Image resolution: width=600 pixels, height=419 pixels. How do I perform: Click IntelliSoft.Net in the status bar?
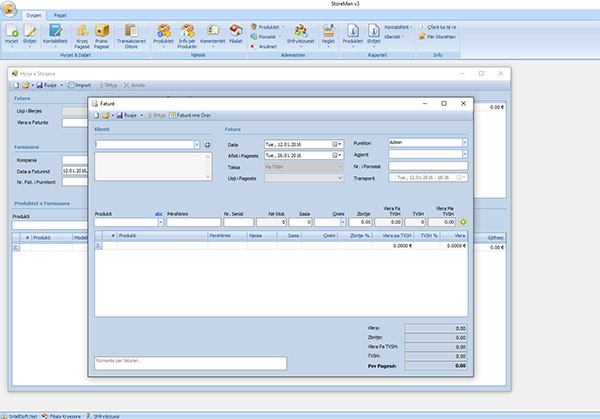tap(20, 416)
